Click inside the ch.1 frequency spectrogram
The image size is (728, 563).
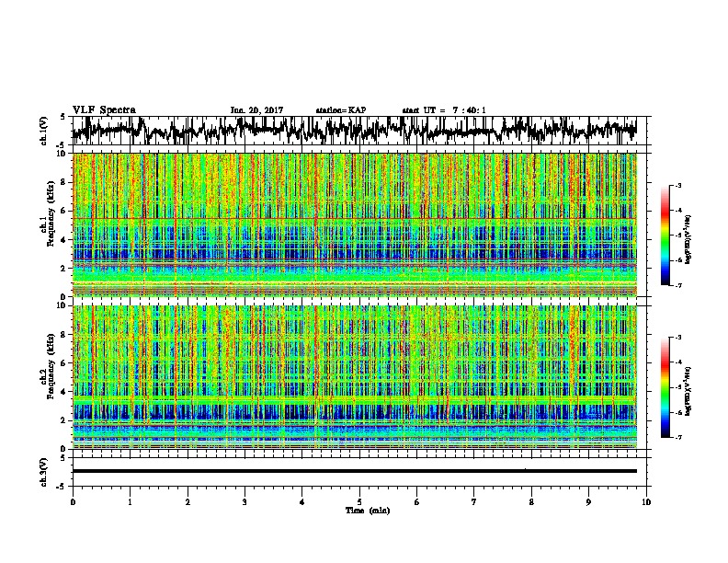(x=354, y=224)
